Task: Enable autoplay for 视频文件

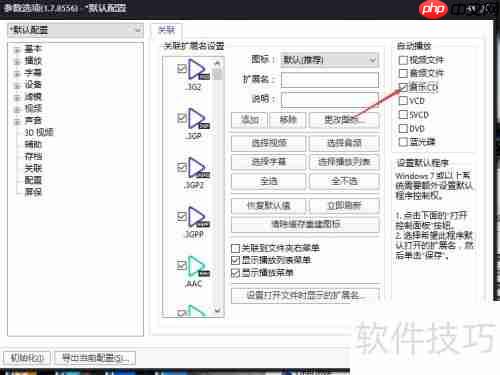Action: tap(403, 60)
